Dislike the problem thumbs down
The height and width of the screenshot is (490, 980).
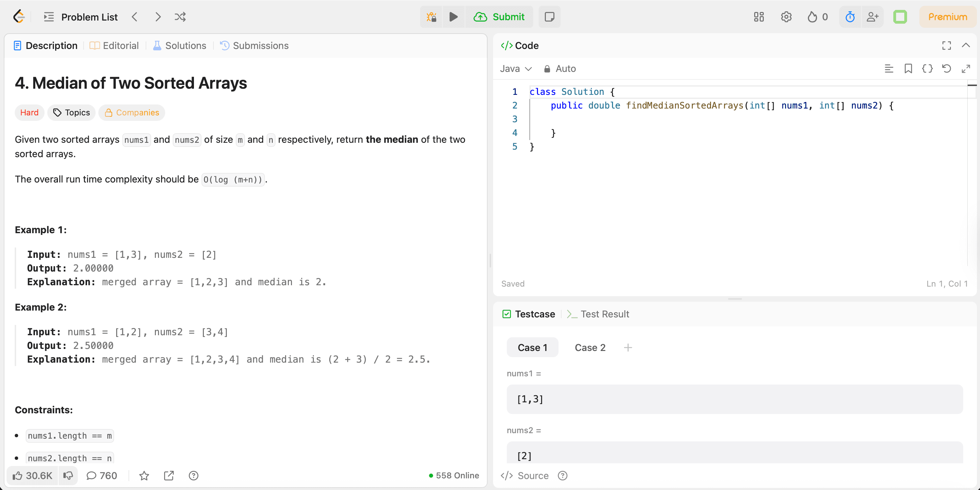68,476
